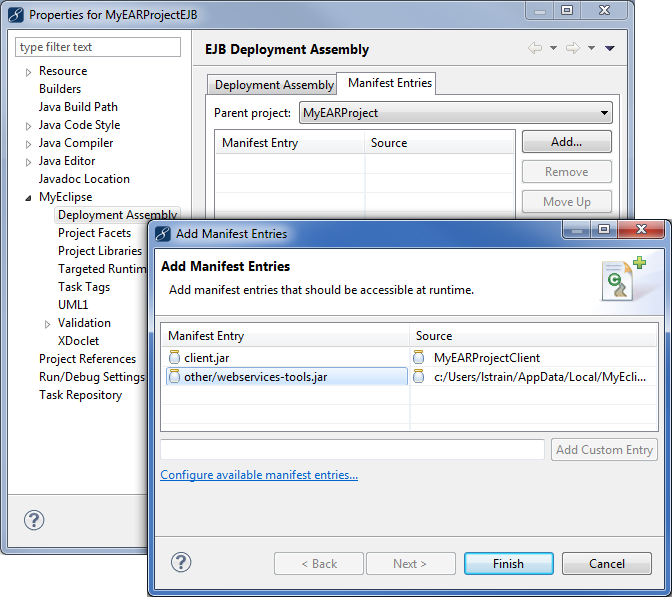Open the back history dropdown arrow
The image size is (672, 597).
pyautogui.click(x=553, y=48)
